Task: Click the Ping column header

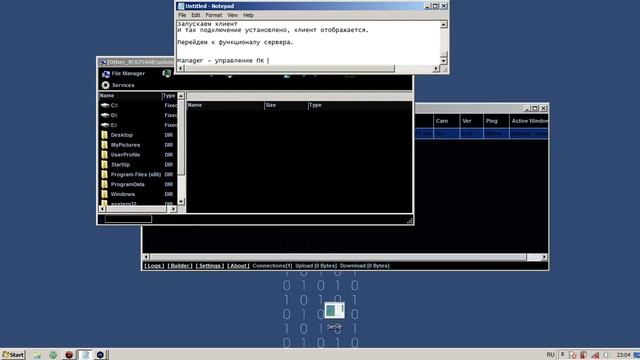Action: [x=496, y=121]
